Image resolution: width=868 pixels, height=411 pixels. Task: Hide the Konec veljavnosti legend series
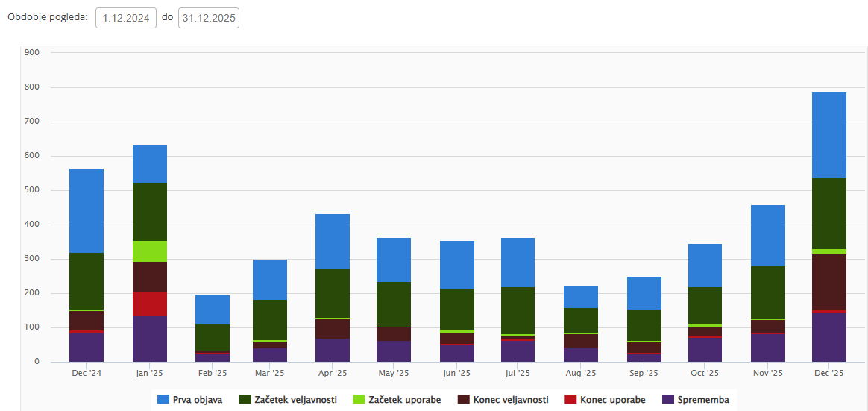coord(510,400)
